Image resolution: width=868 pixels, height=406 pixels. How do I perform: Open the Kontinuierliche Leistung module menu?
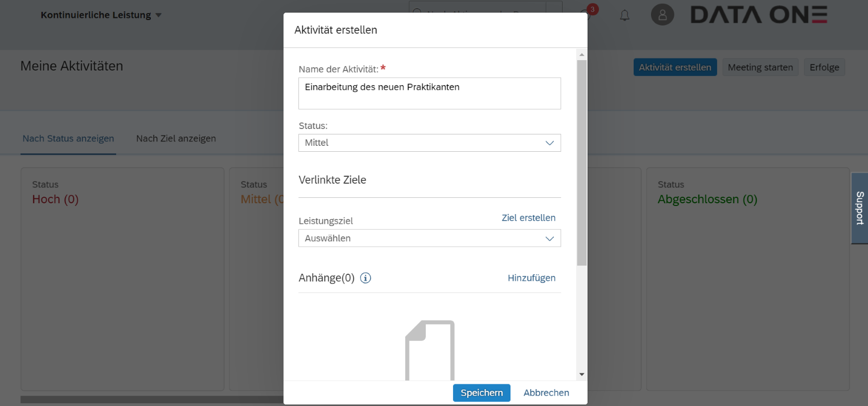101,15
